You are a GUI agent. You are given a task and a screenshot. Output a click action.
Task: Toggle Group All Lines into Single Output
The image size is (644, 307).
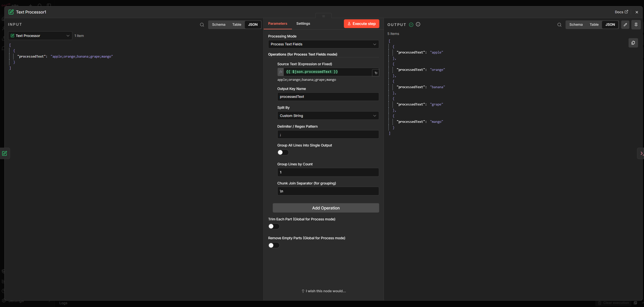click(x=283, y=152)
